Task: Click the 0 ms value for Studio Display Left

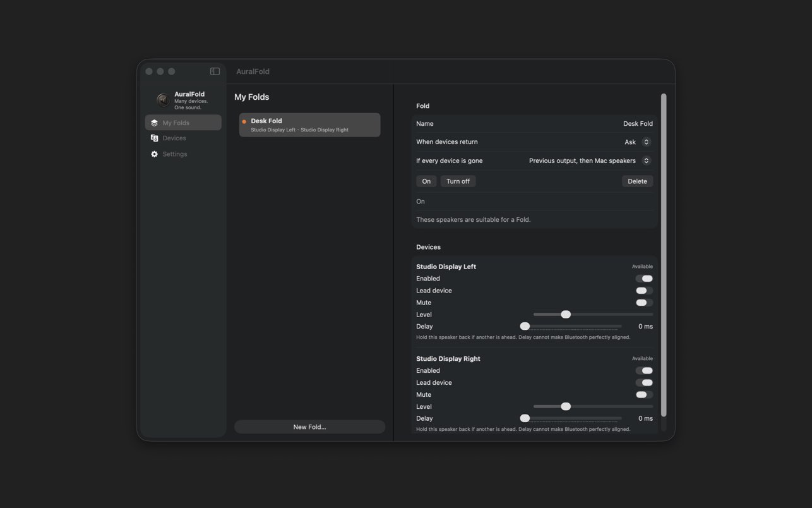Action: [x=645, y=327]
